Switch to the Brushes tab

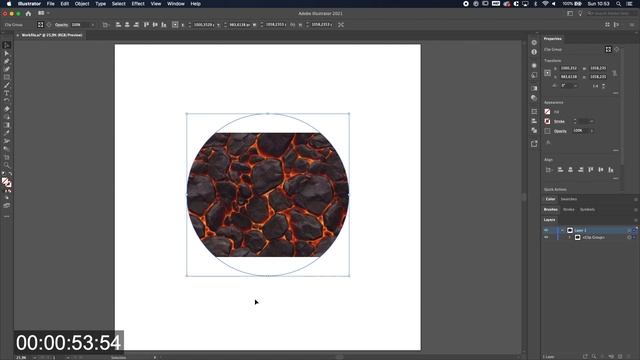pos(551,209)
